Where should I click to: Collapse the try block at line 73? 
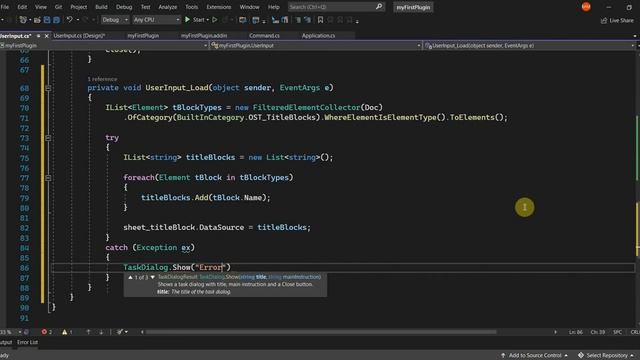[48, 138]
